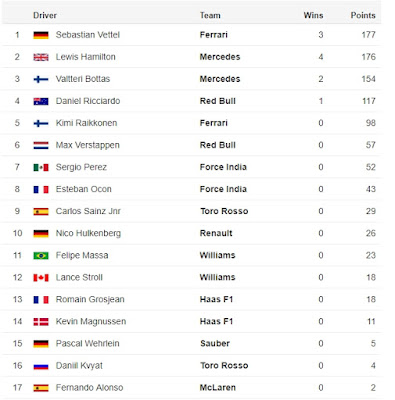Viewport: 395px width, 400px height.
Task: Click the Dutch flag beside Max Verstappen
Action: pyautogui.click(x=41, y=145)
